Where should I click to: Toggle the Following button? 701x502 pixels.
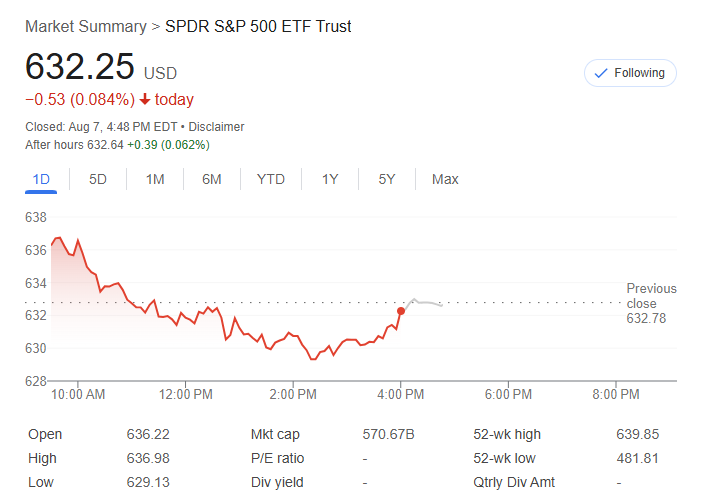tap(630, 73)
